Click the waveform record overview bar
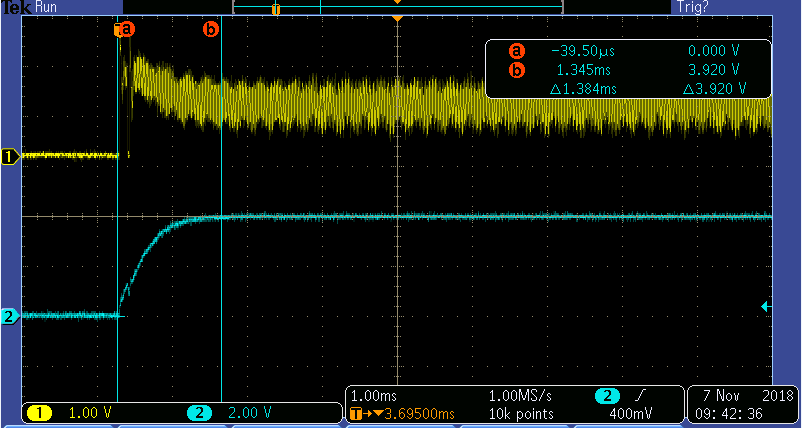Screen dimensions: 802x428 [398, 7]
